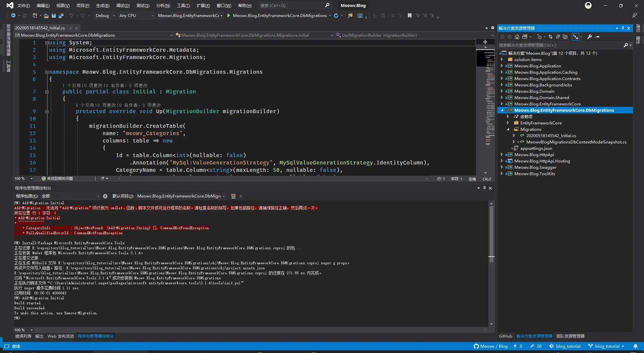Open the package source dropdown showing 全部

tap(70, 196)
